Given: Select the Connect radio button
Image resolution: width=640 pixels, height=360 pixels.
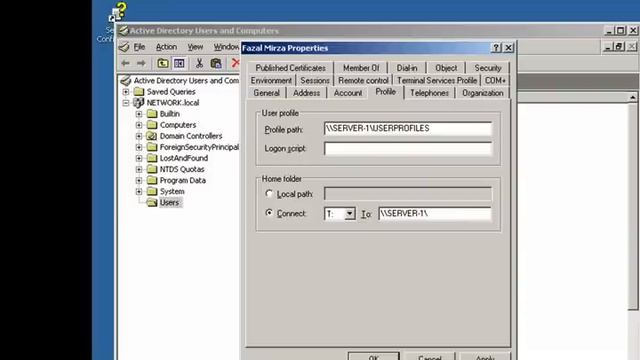Looking at the screenshot, I should (x=269, y=213).
